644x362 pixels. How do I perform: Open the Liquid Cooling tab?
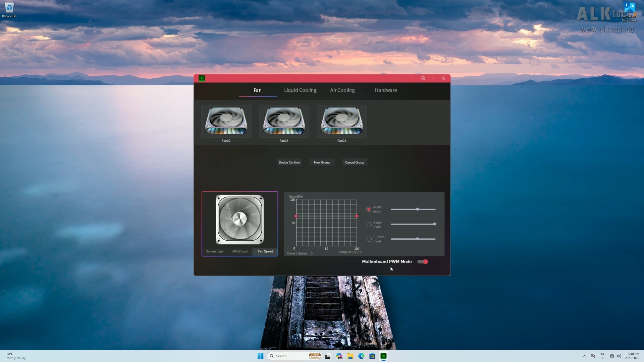click(x=300, y=90)
